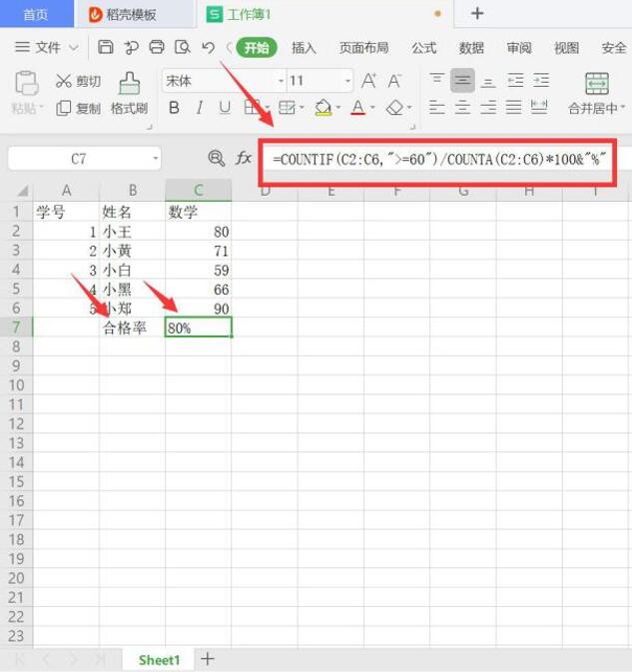
Task: Select the 合格率 cell
Action: pos(132,327)
